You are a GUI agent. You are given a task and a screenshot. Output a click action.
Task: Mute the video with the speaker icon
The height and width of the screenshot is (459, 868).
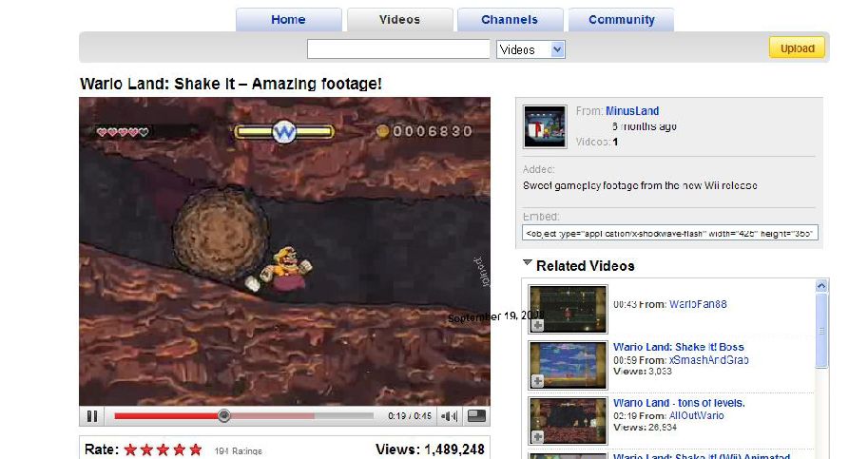click(449, 415)
